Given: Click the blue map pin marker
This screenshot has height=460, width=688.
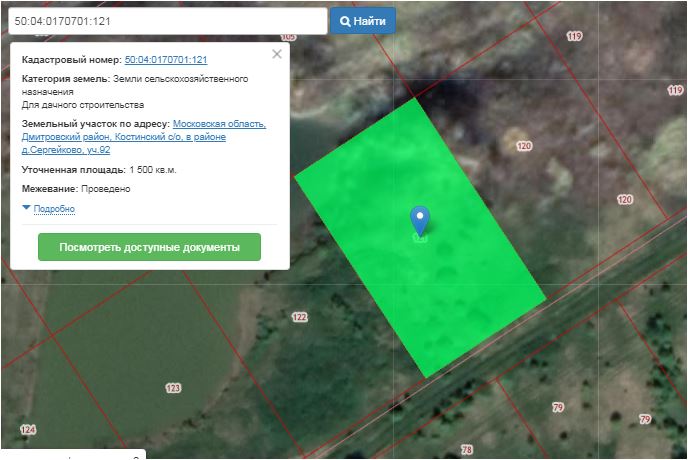Looking at the screenshot, I should [421, 220].
